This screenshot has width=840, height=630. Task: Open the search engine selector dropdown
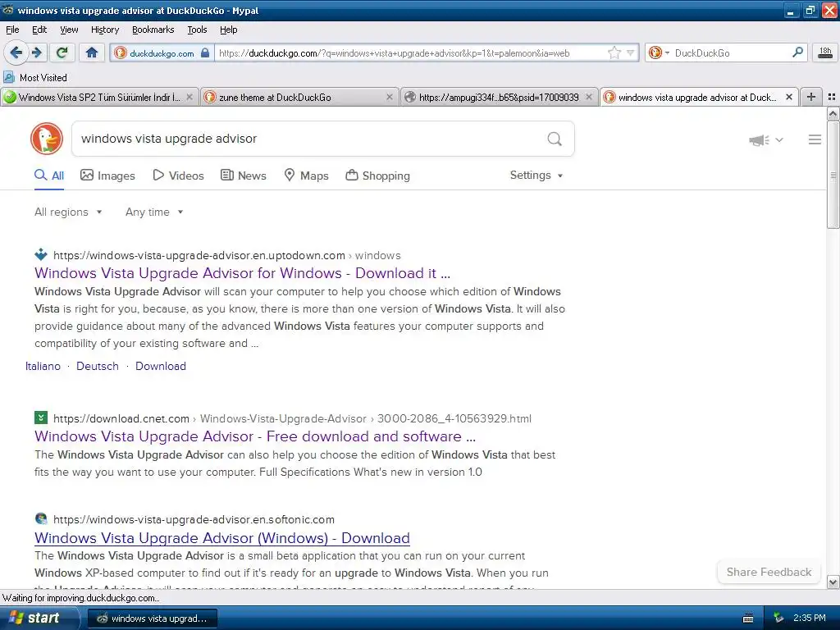[x=659, y=52]
